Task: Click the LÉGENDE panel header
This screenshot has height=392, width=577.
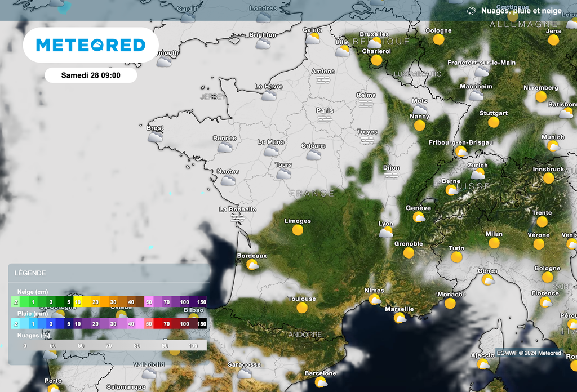Action: pos(30,273)
